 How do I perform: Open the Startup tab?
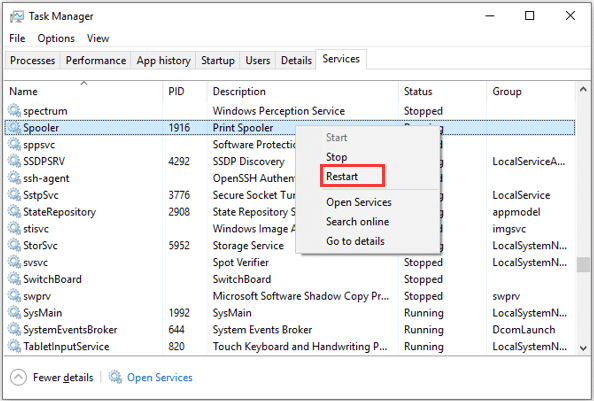click(x=218, y=60)
